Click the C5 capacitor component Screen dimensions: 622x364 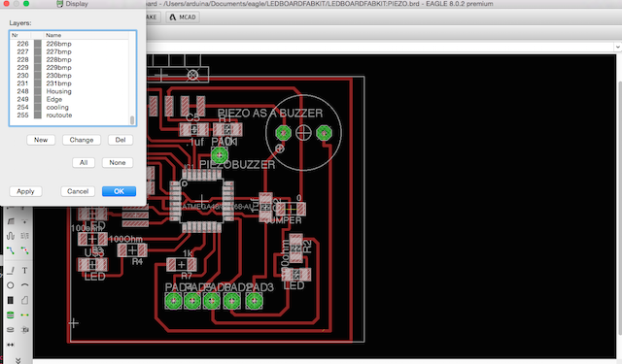click(x=194, y=129)
